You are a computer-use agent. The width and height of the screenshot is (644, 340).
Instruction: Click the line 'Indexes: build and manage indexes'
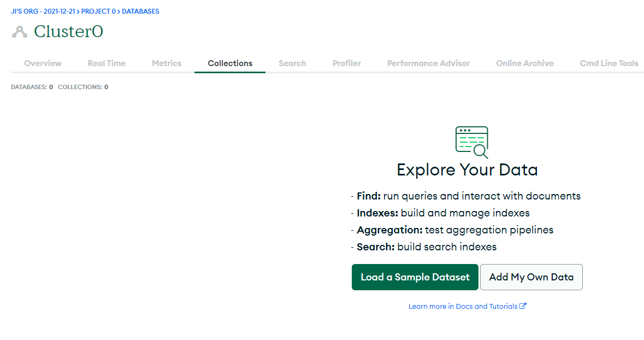[x=440, y=213]
